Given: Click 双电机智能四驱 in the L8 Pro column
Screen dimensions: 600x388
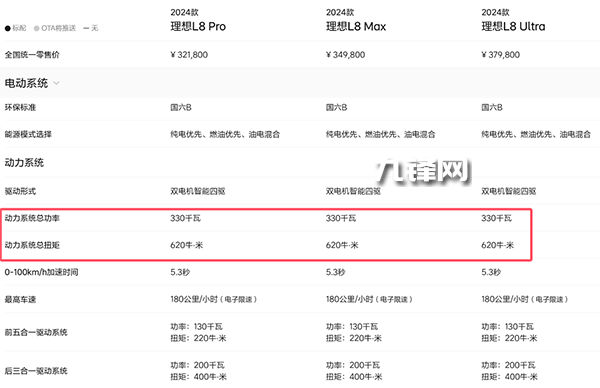Looking at the screenshot, I should [x=198, y=191].
